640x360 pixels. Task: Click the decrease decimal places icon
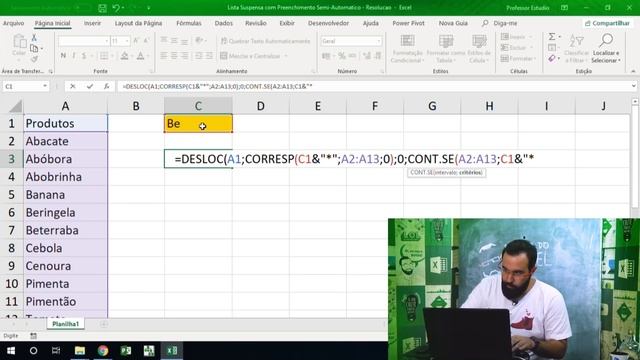coord(378,56)
